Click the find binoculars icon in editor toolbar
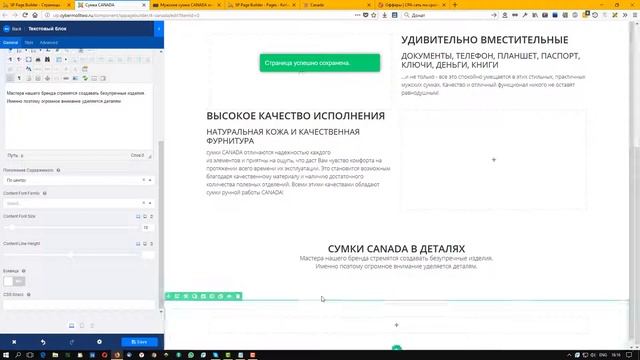The image size is (640, 360). click(47, 60)
